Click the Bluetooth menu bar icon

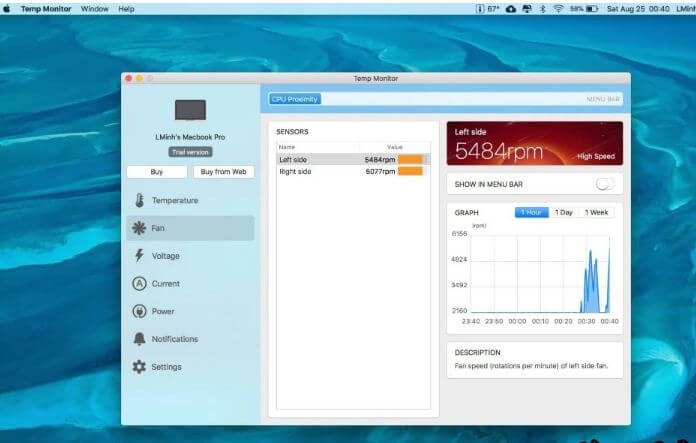pos(542,8)
